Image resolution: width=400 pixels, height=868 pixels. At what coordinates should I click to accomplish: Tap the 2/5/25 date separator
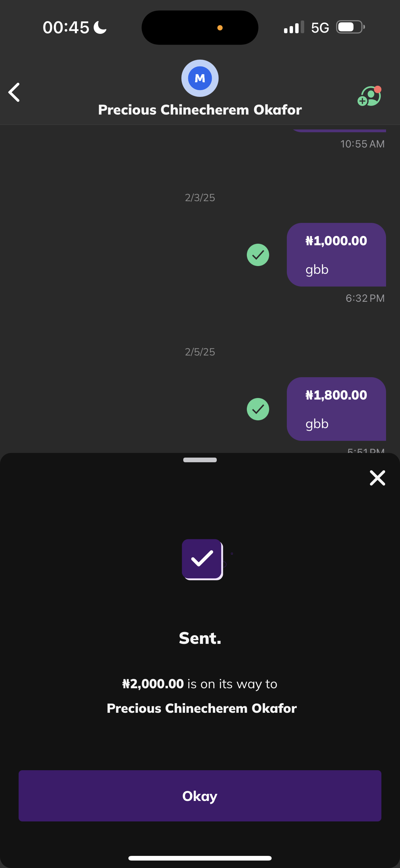pyautogui.click(x=200, y=352)
